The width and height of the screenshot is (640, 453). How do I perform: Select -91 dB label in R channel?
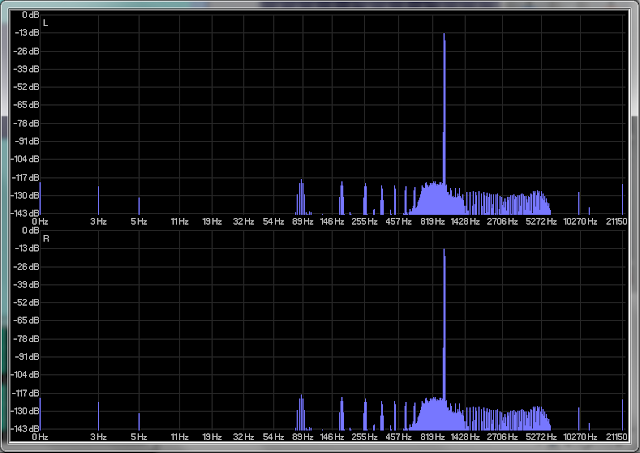[27, 357]
